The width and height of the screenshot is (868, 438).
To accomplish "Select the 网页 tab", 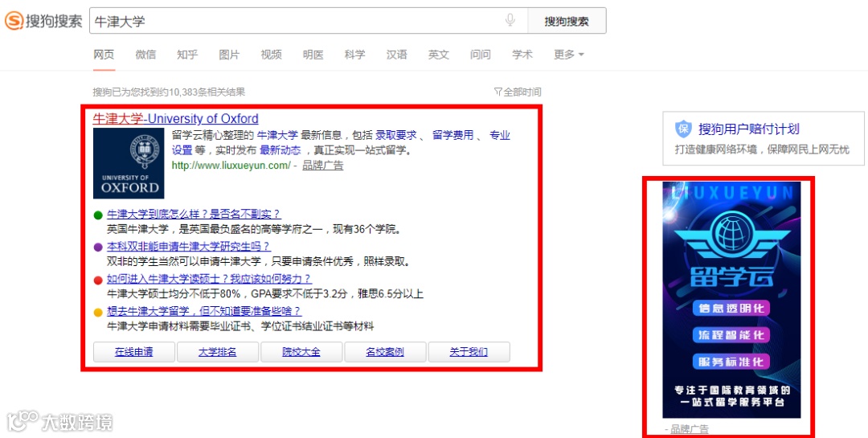I will pos(104,55).
